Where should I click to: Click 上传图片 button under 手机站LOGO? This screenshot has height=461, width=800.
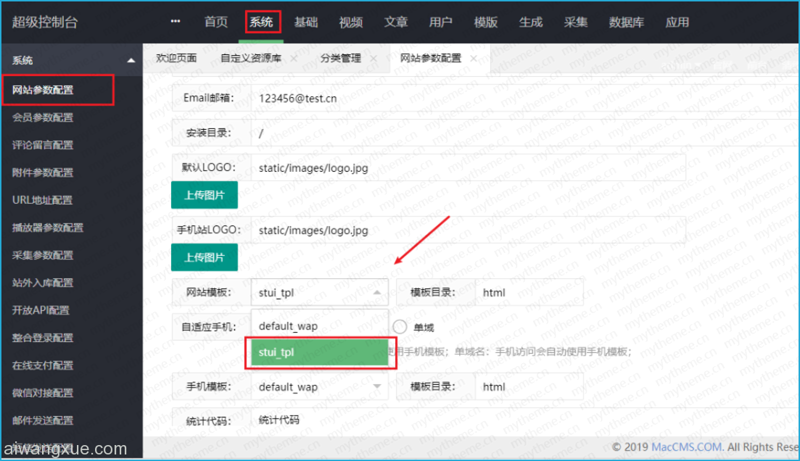[204, 257]
